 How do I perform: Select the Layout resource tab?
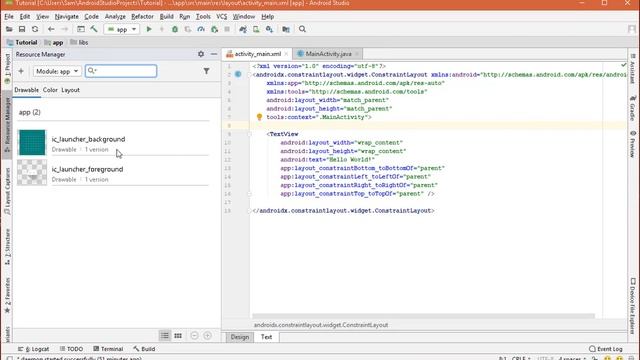pos(71,90)
